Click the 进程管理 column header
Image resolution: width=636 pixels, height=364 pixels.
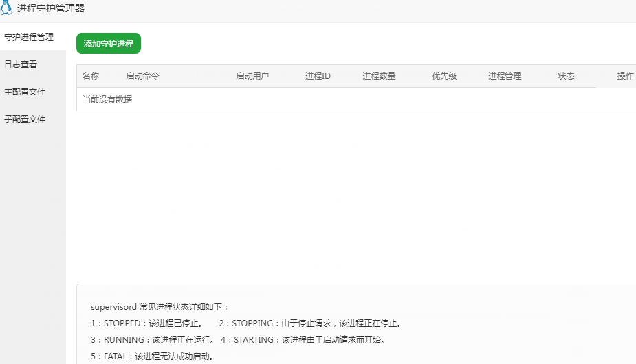pos(505,76)
